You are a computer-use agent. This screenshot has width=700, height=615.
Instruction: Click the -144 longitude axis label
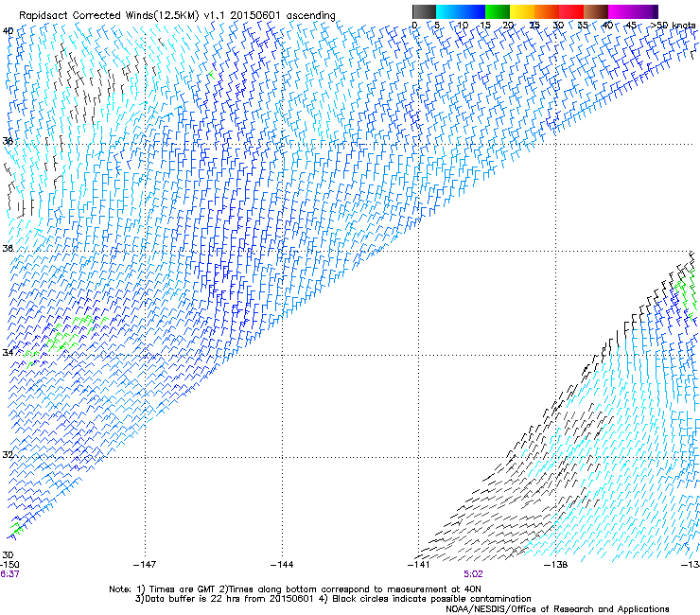[282, 565]
